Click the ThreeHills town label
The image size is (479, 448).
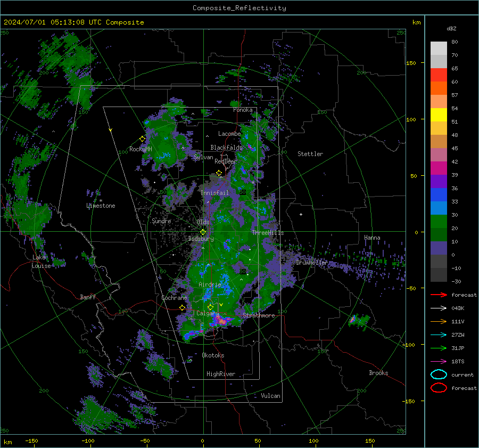click(x=268, y=233)
